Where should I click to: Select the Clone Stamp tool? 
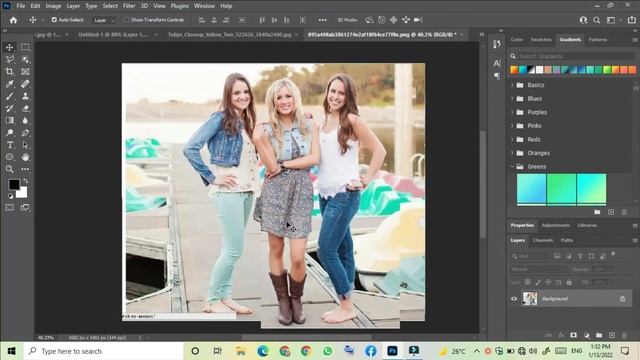click(25, 96)
